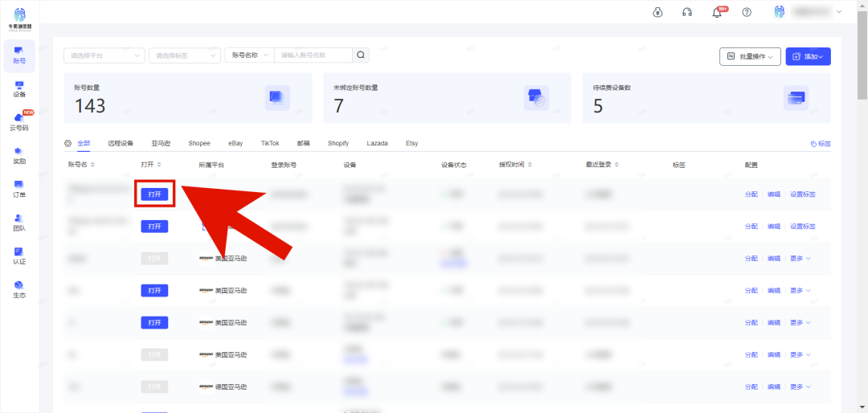
Task: Open notifications bell with 99+ badge
Action: (x=718, y=12)
